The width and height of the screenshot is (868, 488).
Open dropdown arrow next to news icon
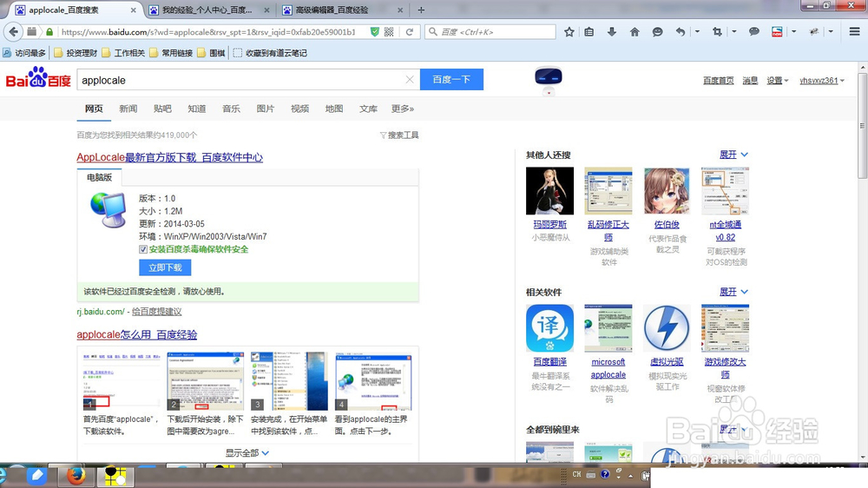tap(794, 32)
